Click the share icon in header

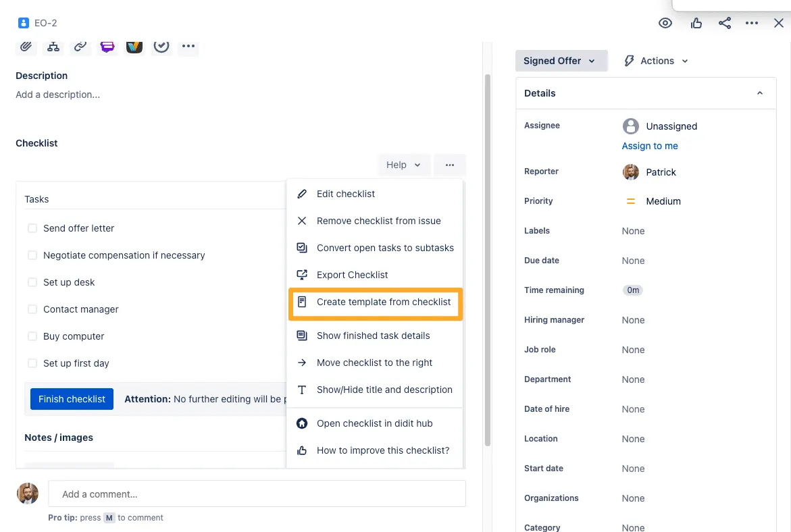click(x=724, y=23)
